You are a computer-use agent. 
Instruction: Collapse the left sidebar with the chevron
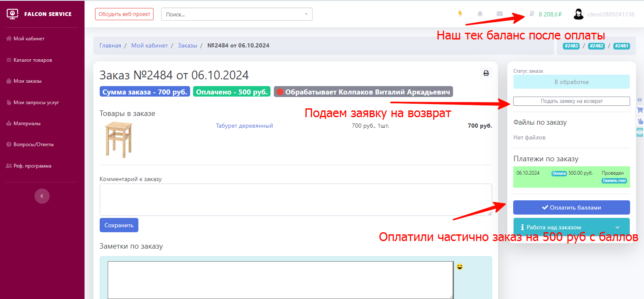[42, 196]
